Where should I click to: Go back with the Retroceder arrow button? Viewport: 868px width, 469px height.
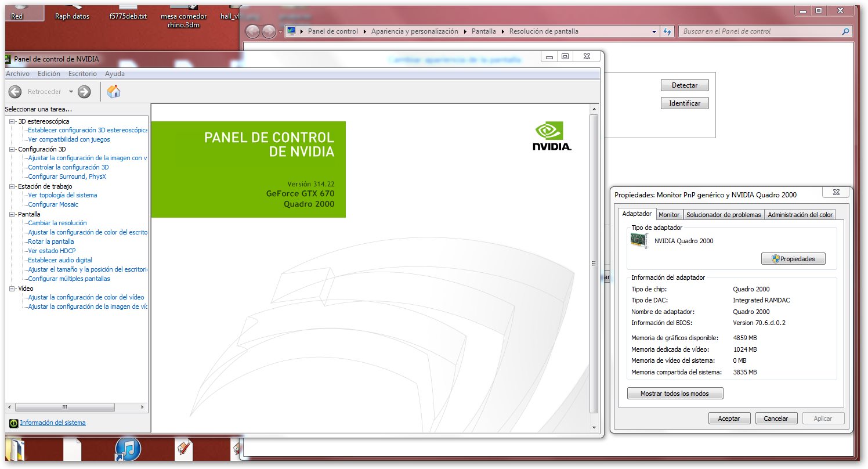point(16,92)
